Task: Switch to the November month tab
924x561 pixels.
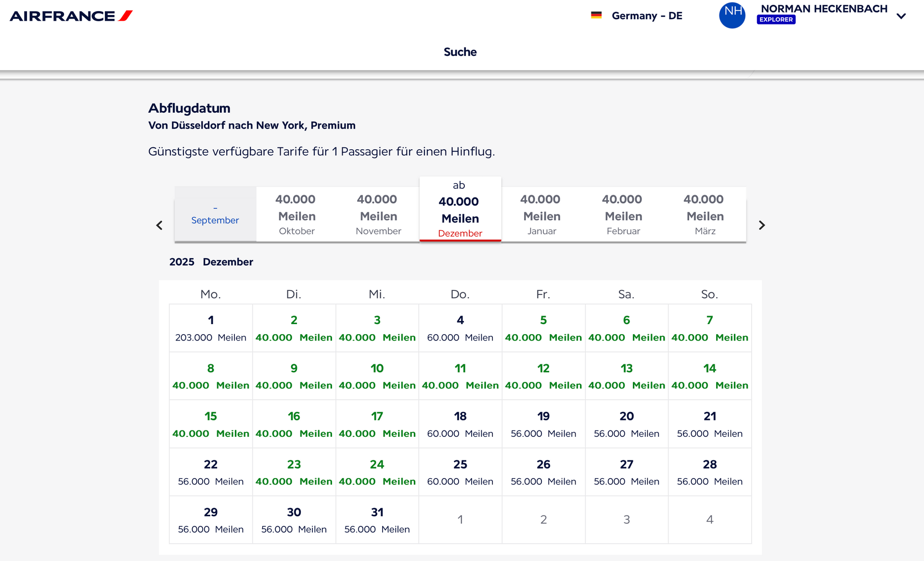Action: coord(378,214)
